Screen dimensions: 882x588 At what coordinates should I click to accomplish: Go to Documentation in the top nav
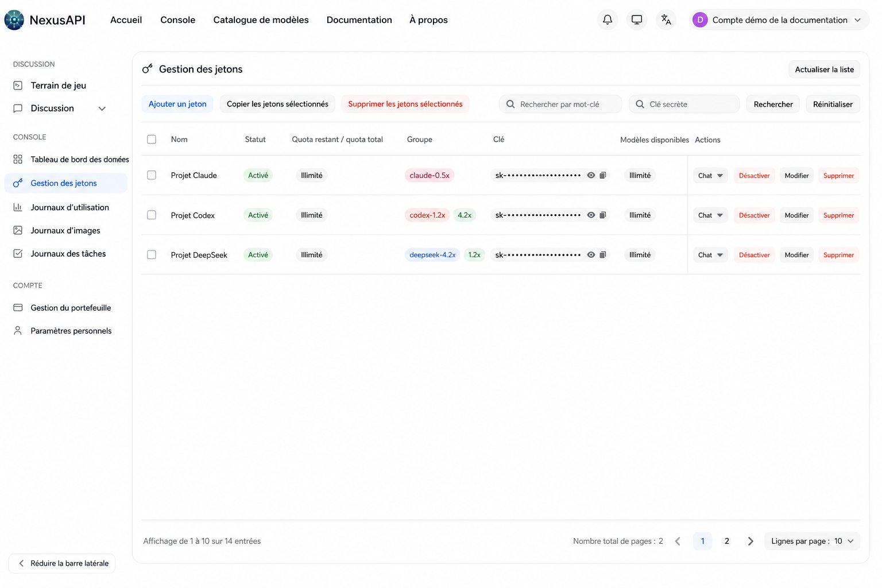359,20
